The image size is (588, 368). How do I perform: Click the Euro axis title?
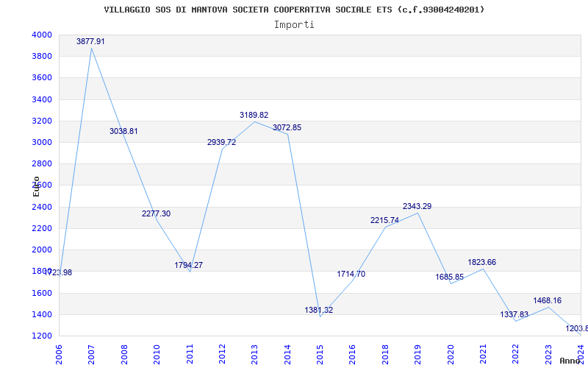pos(36,186)
